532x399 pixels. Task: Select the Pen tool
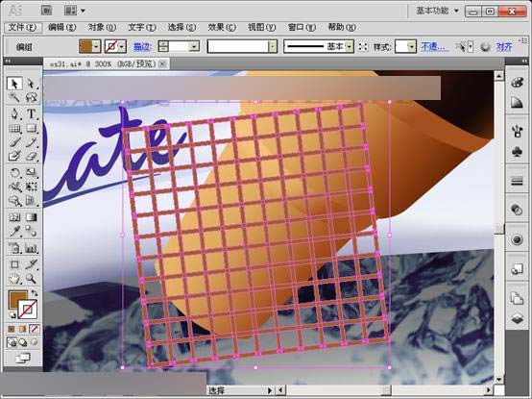(x=14, y=113)
